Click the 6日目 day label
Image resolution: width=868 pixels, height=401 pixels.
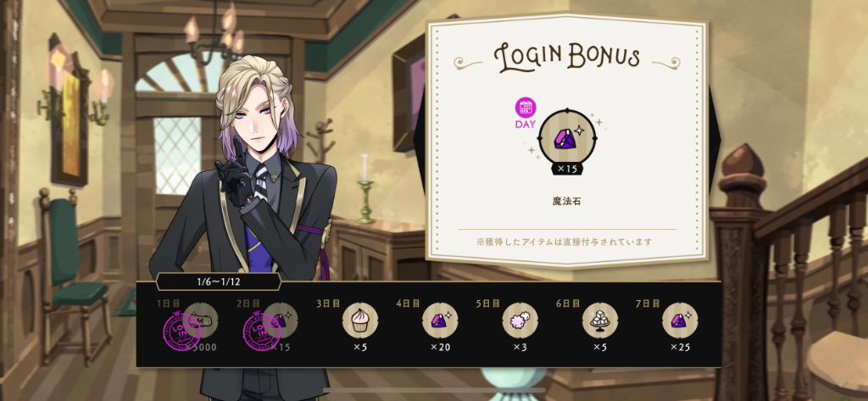pos(568,304)
